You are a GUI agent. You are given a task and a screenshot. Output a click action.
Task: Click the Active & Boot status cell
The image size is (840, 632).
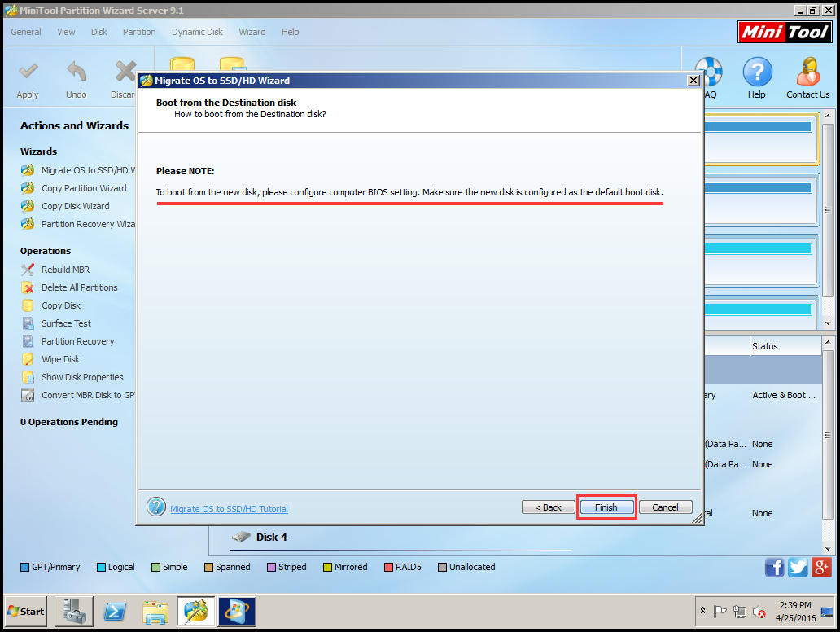pos(784,396)
